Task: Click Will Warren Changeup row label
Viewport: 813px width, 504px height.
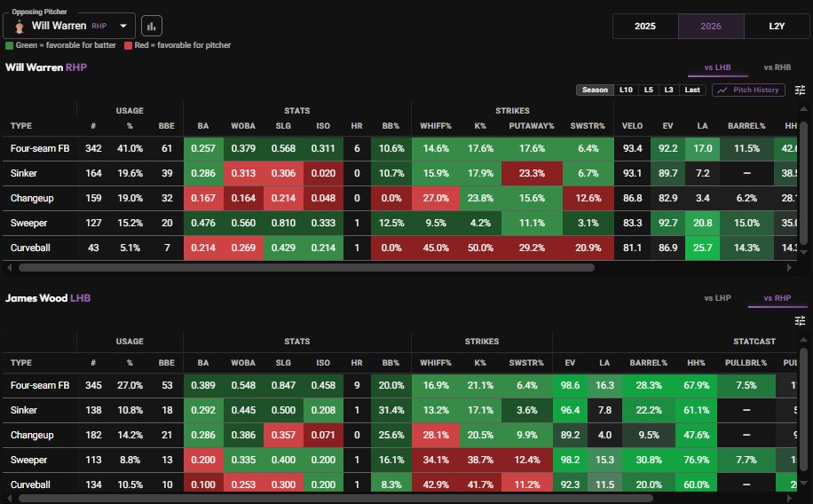Action: pos(32,199)
